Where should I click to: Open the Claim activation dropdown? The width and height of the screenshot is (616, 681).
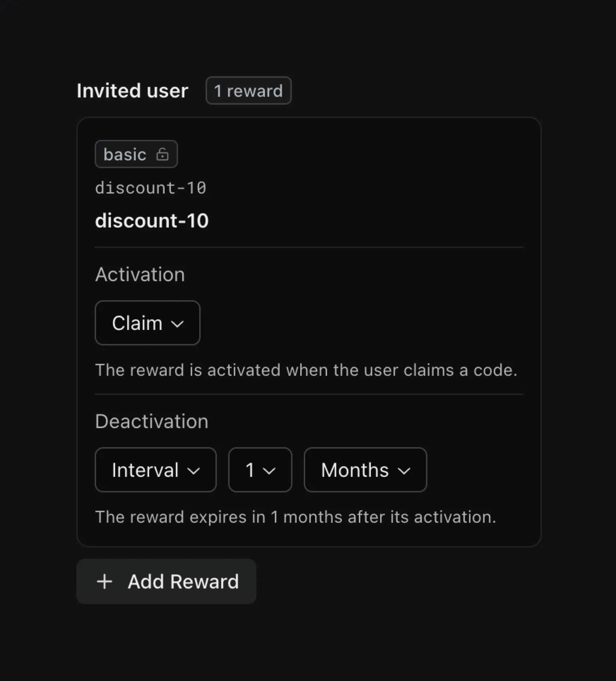click(x=147, y=323)
